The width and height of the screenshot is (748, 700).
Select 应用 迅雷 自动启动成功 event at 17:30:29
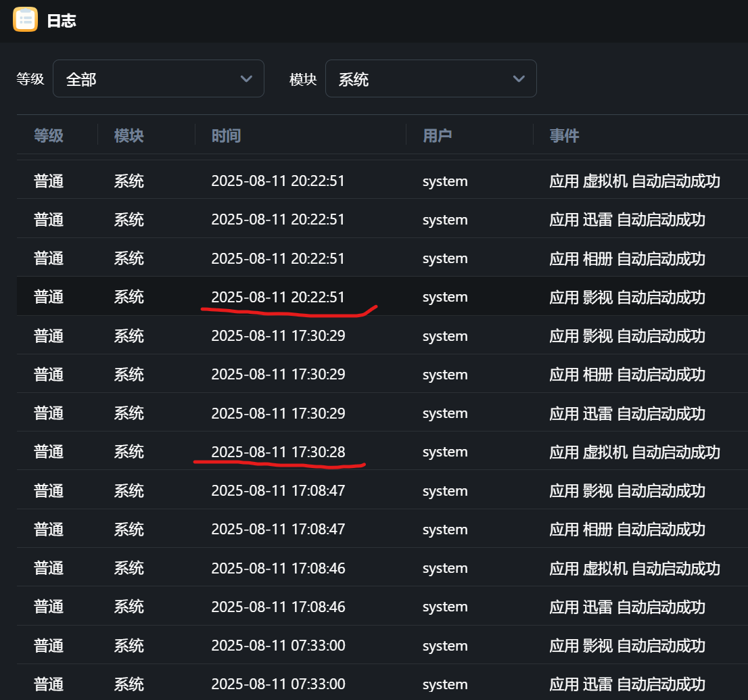click(x=628, y=413)
